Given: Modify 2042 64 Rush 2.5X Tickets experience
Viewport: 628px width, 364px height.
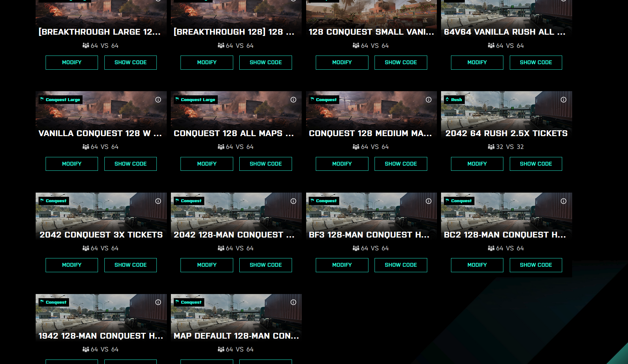Looking at the screenshot, I should coord(477,164).
